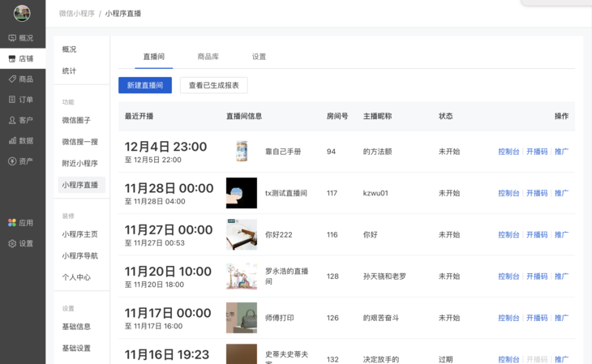The height and width of the screenshot is (364, 592).
Task: Open 控制台 for room 94
Action: point(508,152)
